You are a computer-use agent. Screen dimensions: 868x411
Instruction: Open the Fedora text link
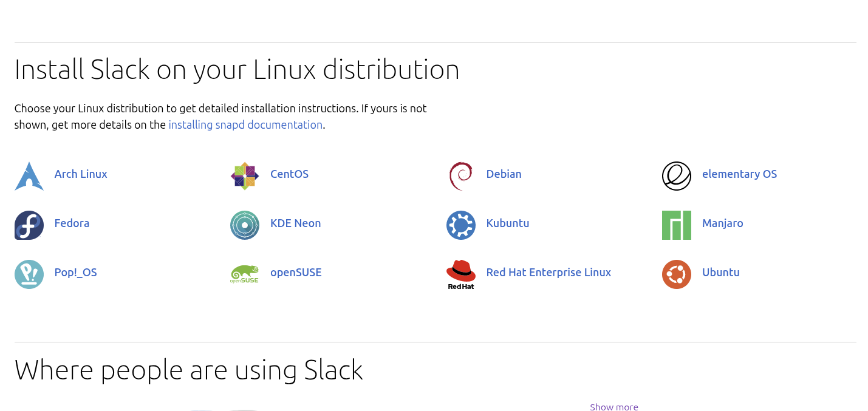tap(72, 223)
